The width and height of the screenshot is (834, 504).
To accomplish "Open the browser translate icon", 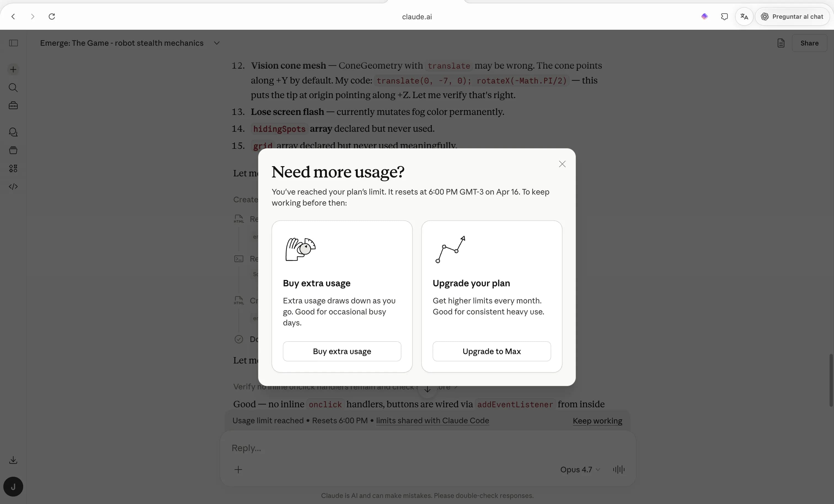I will pyautogui.click(x=744, y=17).
